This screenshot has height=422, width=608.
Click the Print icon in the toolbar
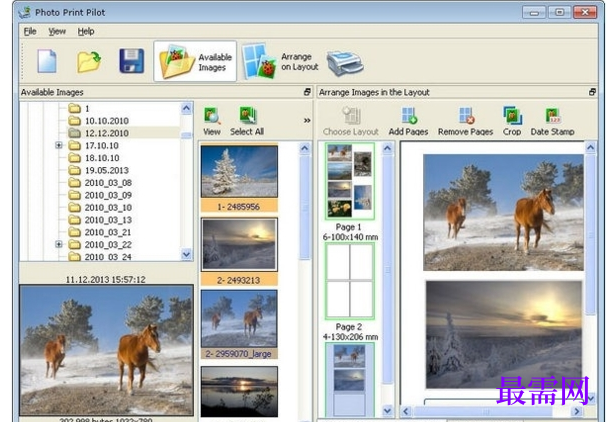pyautogui.click(x=345, y=62)
